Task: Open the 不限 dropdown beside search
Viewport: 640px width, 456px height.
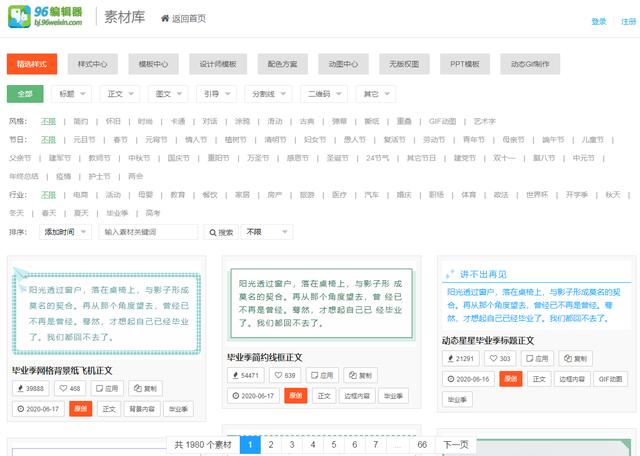Action: [x=267, y=232]
